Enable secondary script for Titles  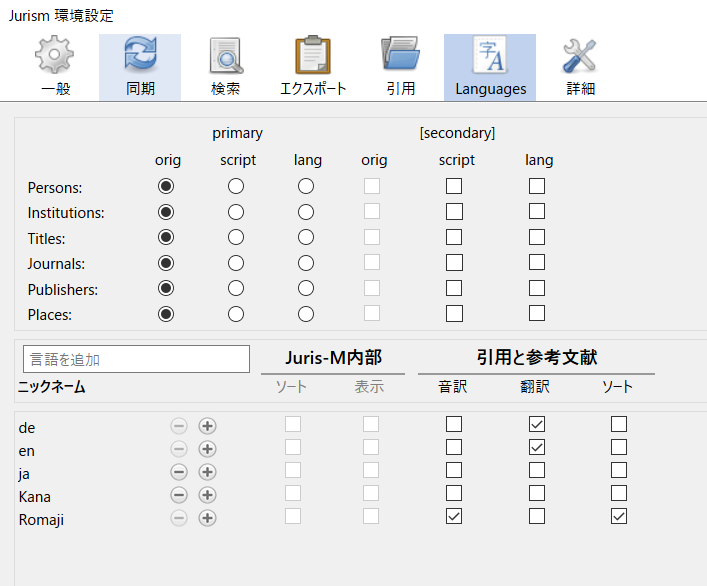click(454, 237)
